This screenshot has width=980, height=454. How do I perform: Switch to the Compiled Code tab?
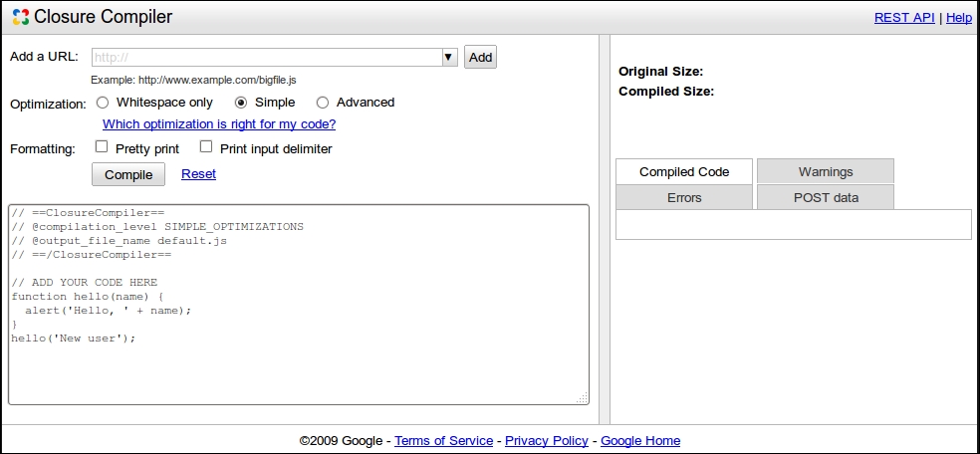pyautogui.click(x=684, y=171)
